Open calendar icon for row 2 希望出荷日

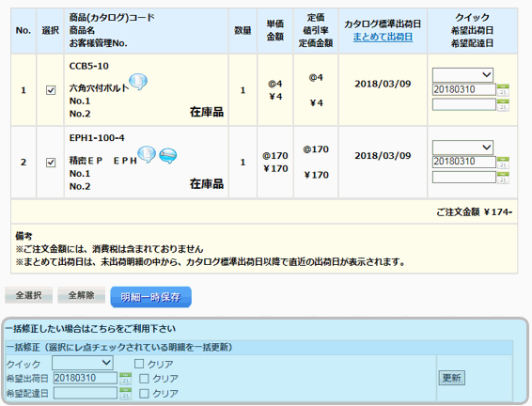(x=503, y=163)
